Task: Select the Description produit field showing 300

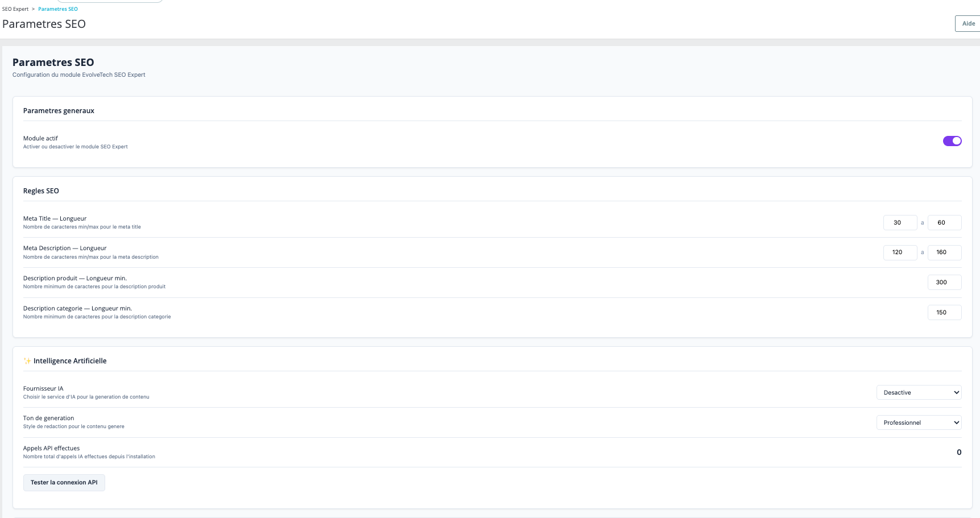Action: (x=944, y=282)
